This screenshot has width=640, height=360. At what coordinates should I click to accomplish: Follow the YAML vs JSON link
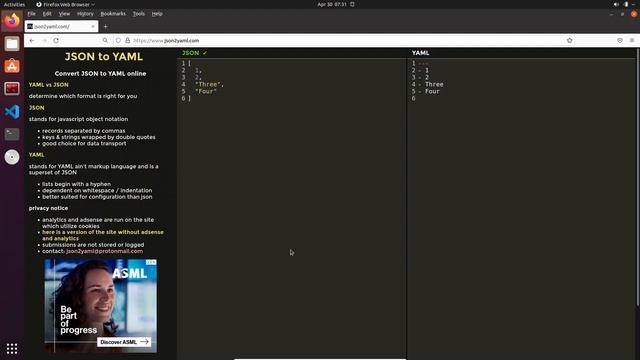[49, 85]
